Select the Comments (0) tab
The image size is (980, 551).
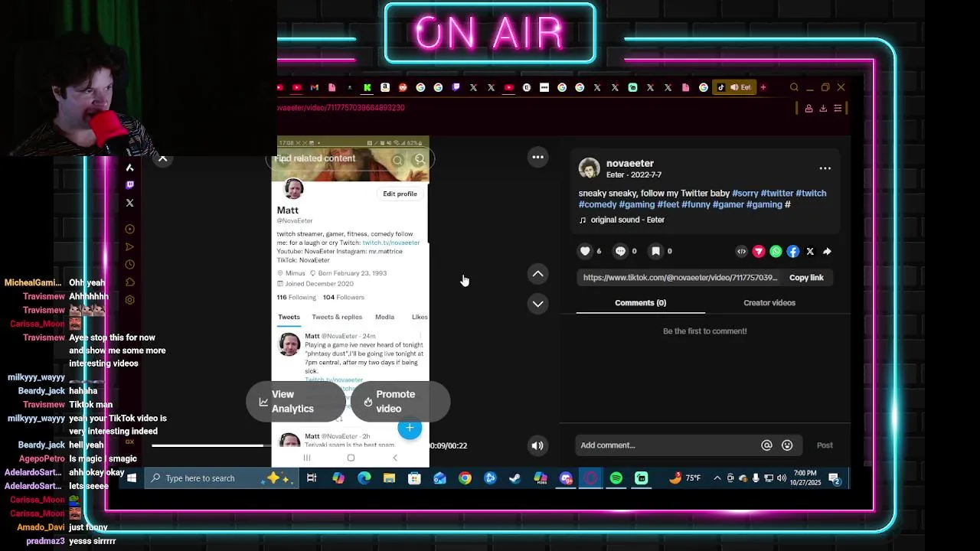coord(640,303)
